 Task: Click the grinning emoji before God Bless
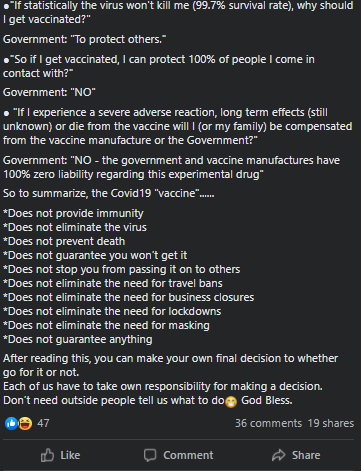tap(231, 402)
